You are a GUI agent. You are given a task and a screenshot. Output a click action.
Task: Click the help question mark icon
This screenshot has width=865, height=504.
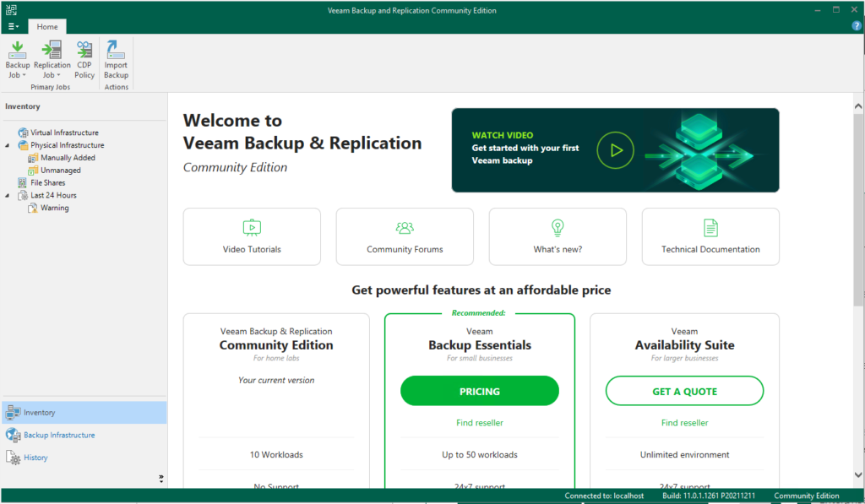click(857, 26)
